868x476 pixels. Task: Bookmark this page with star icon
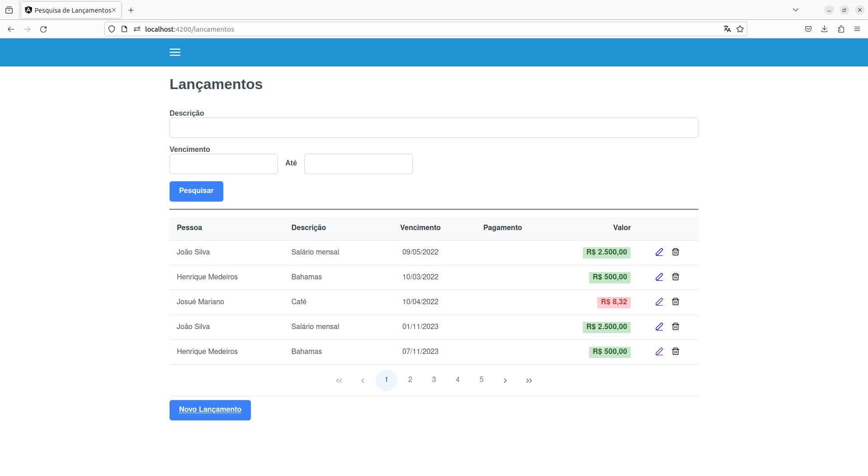[x=740, y=29]
